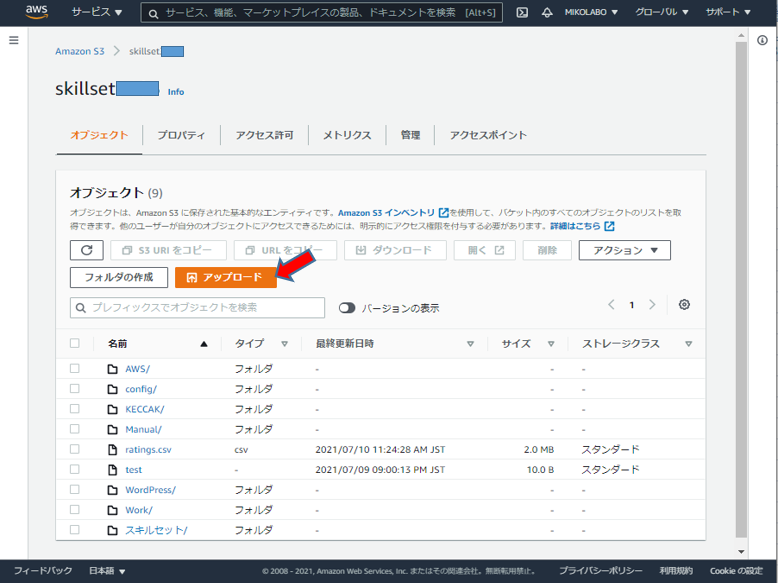The height and width of the screenshot is (585, 779).
Task: Click the search magnifier in top bar
Action: pyautogui.click(x=154, y=13)
